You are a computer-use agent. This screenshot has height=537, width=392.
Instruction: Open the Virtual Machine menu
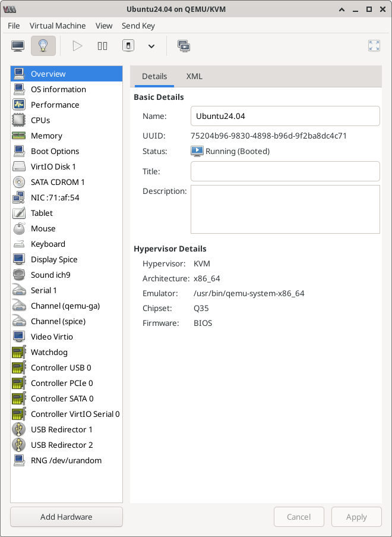click(x=58, y=26)
